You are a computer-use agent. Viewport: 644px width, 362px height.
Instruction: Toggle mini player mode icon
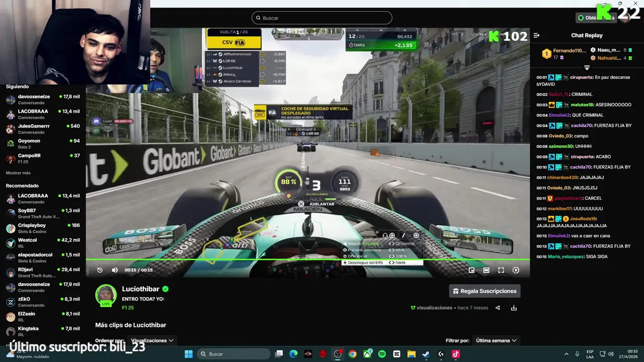click(x=471, y=270)
